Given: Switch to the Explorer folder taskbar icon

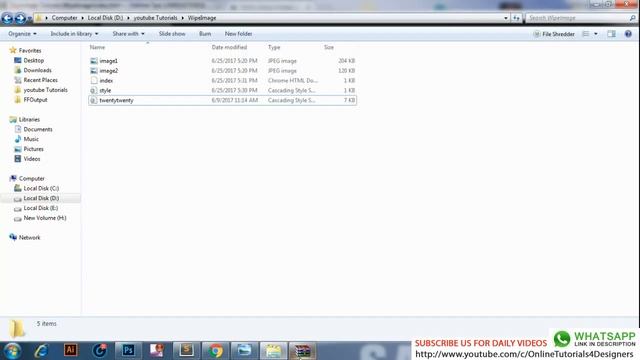Looking at the screenshot, I should (273, 351).
